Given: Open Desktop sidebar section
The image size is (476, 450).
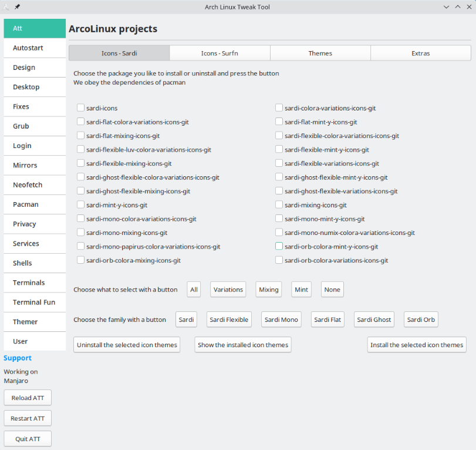Looking at the screenshot, I should pos(35,87).
